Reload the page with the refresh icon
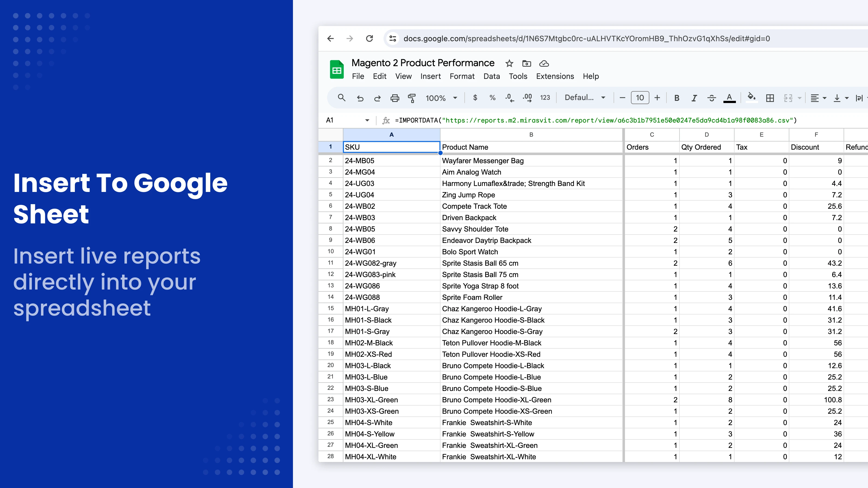Screen dimensions: 868x488 point(370,38)
